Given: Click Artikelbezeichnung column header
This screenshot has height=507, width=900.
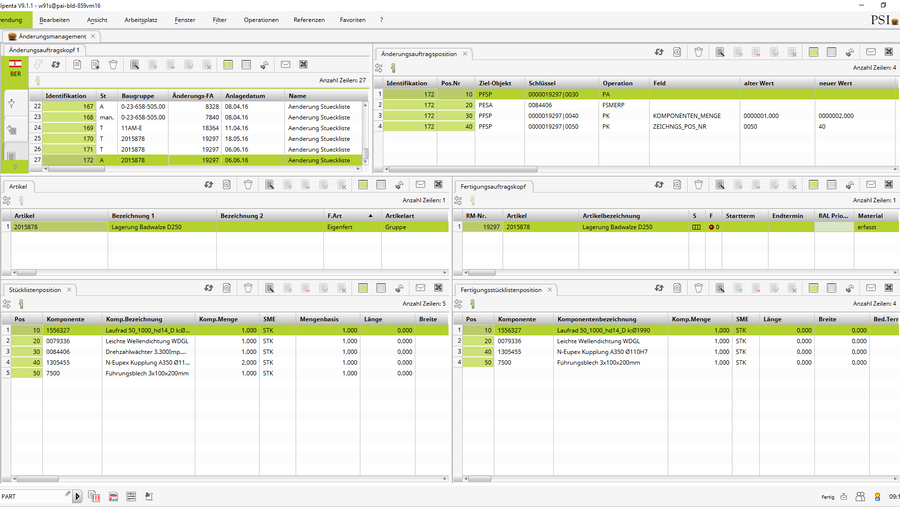Looking at the screenshot, I should 634,216.
